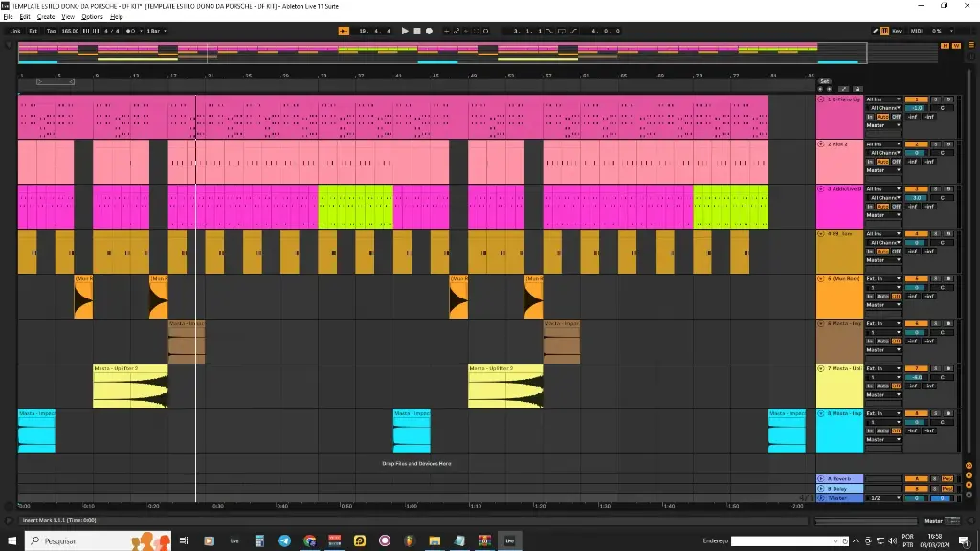The height and width of the screenshot is (551, 980).
Task: Open the Master output dropdown on track 3
Action: 883,215
